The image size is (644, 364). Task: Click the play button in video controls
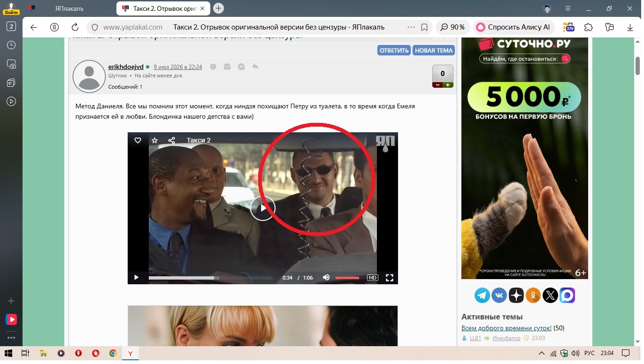(136, 278)
